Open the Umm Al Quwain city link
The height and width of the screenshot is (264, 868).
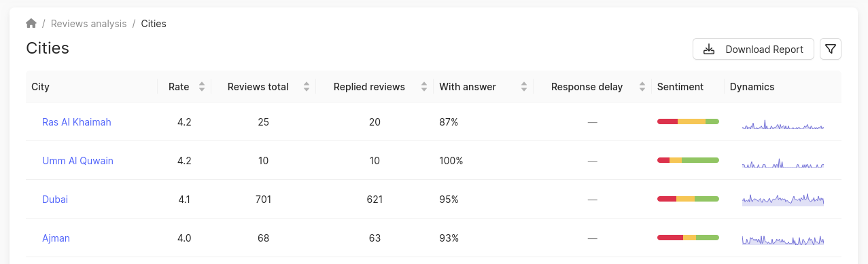point(77,161)
